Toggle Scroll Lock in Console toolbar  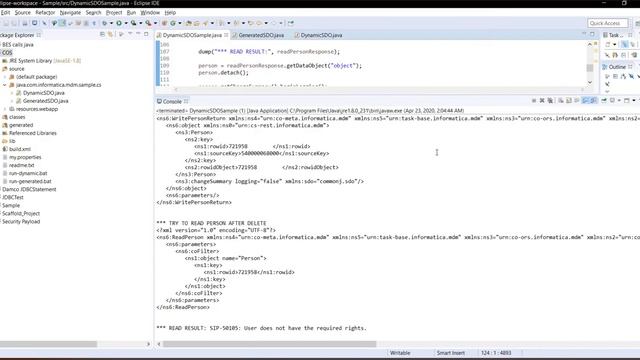pos(569,100)
